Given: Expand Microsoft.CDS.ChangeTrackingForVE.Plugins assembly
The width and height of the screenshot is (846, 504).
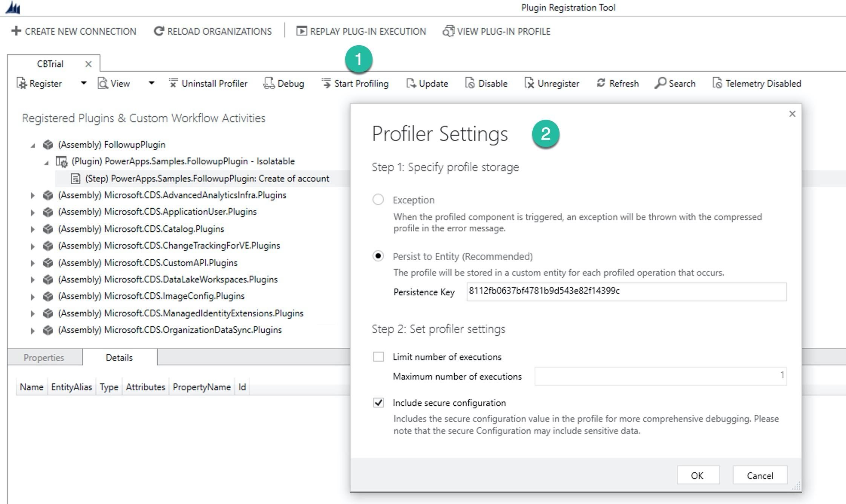Looking at the screenshot, I should (33, 246).
